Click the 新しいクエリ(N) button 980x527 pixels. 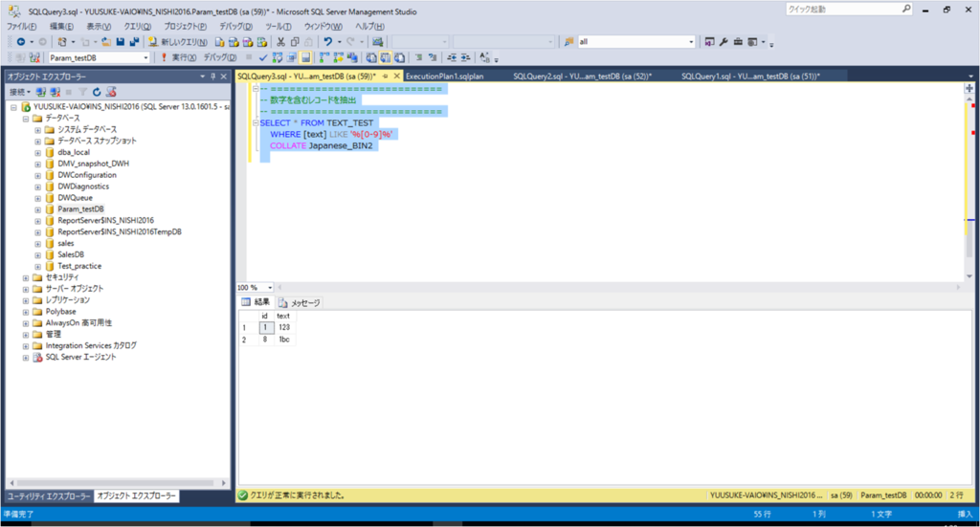pos(177,42)
